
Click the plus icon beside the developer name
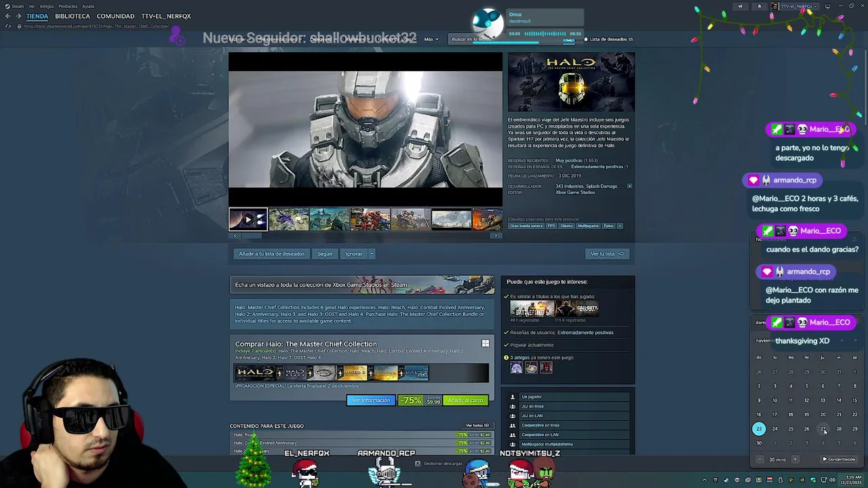coord(629,186)
